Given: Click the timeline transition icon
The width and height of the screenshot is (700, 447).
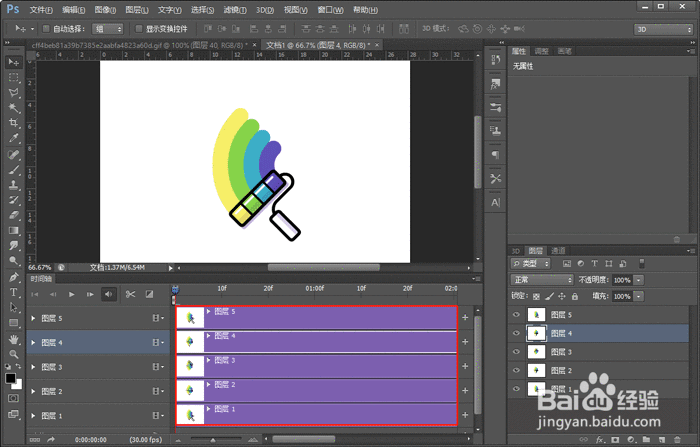Looking at the screenshot, I should tap(150, 294).
